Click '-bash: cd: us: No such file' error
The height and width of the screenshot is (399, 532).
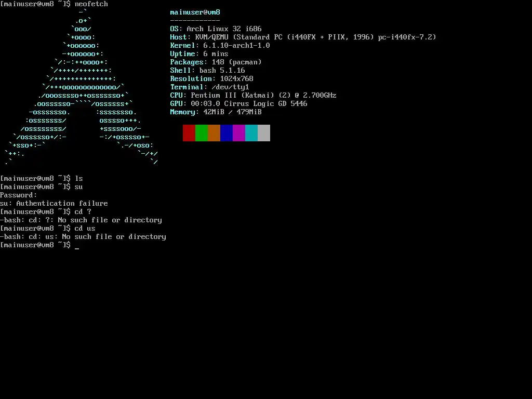[x=83, y=237]
